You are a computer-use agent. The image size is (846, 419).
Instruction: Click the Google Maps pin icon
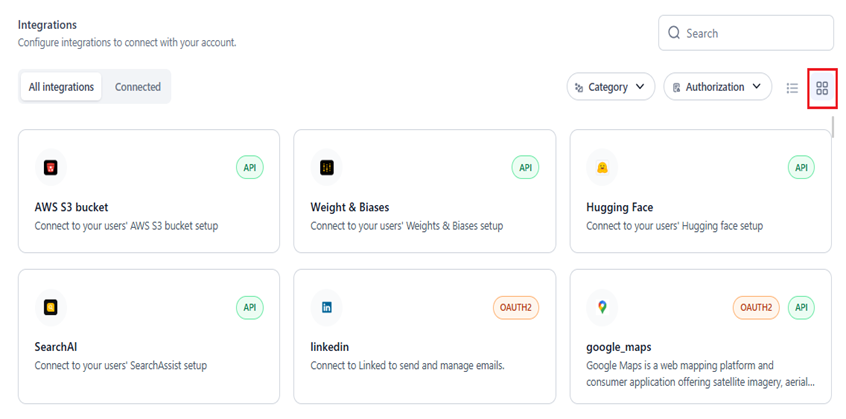coord(603,307)
